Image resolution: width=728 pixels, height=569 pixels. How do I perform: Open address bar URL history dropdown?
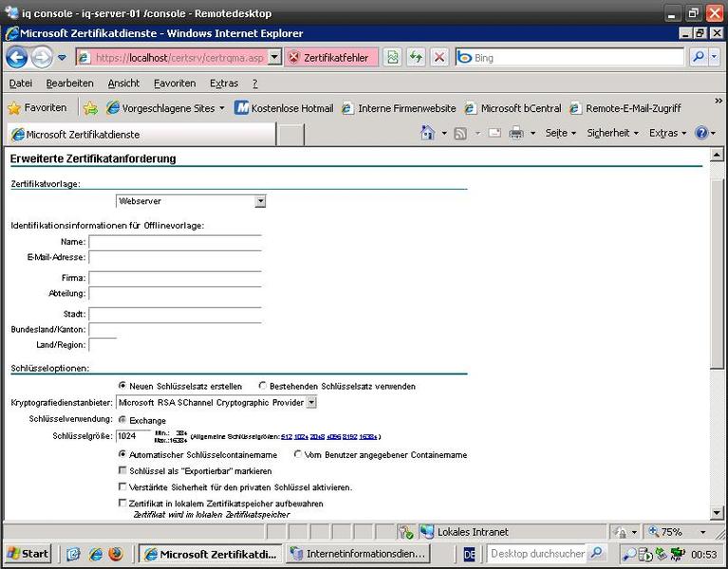(275, 57)
